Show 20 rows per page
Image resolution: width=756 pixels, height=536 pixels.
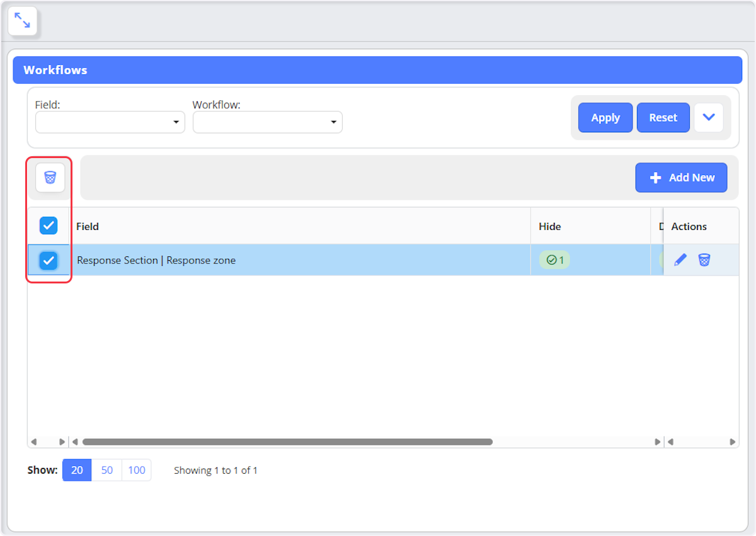point(77,470)
